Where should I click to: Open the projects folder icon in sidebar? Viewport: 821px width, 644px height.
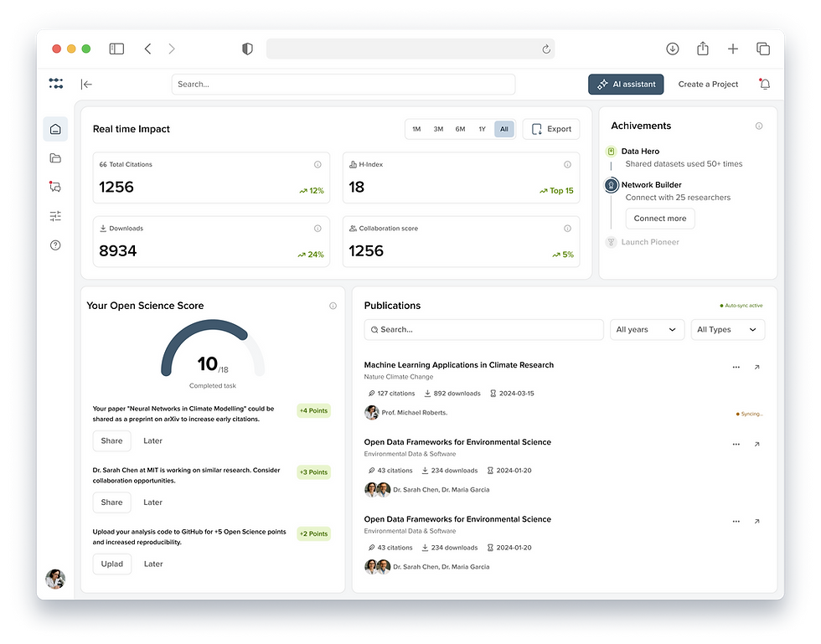pyautogui.click(x=55, y=158)
